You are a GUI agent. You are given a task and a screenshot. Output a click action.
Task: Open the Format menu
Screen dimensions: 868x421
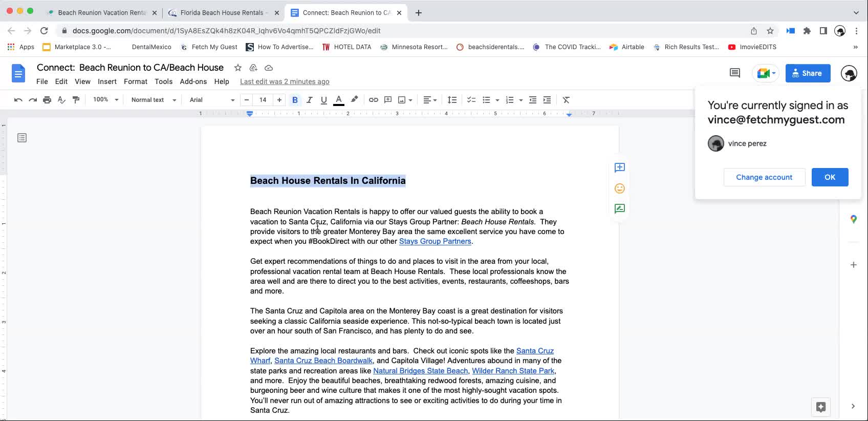coord(136,81)
